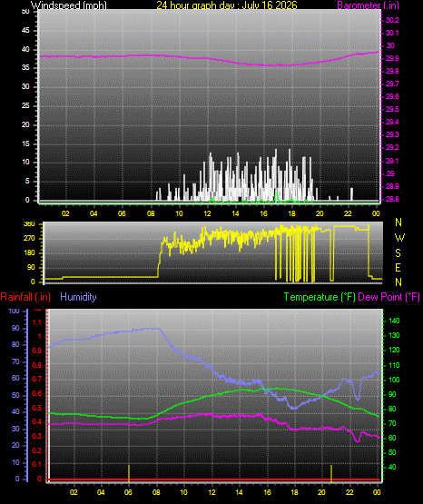Click barometer axis value 29.1
The width and height of the screenshot is (423, 504).
click(x=392, y=161)
